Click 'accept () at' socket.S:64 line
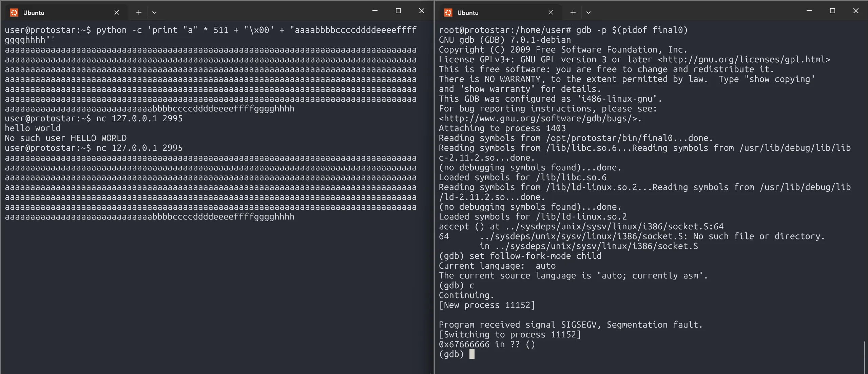 click(581, 227)
